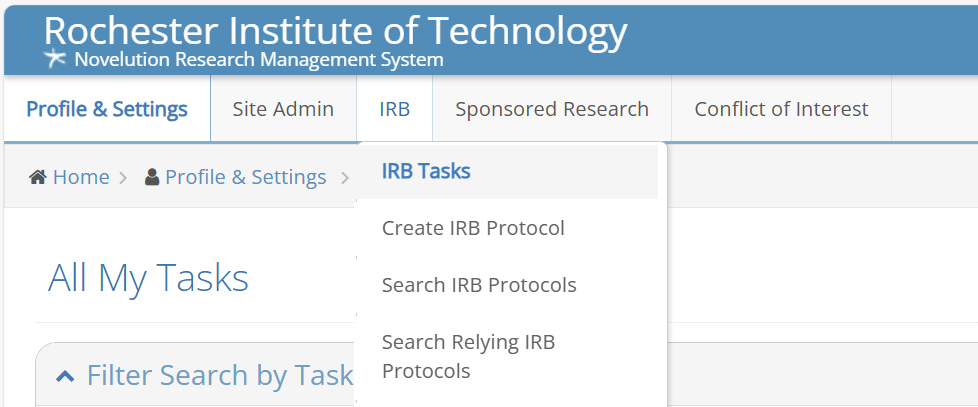
Task: Select the Profile & Settings main tab
Action: click(x=107, y=109)
